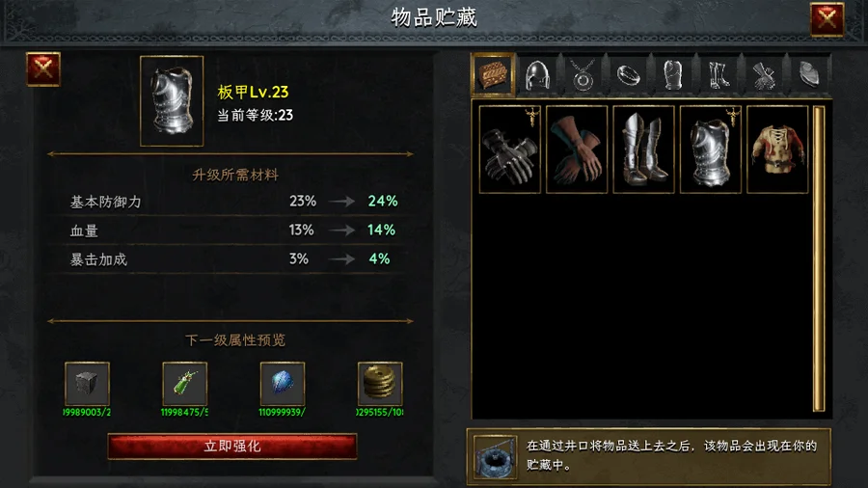
Task: Click the stone block material icon
Action: coord(87,384)
